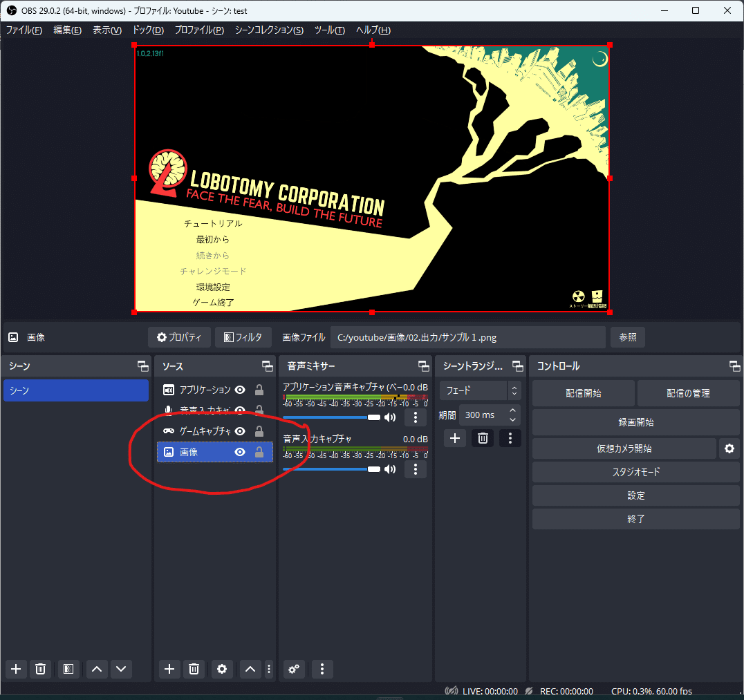Start streaming with 配信開始
The width and height of the screenshot is (744, 700).
coord(583,393)
